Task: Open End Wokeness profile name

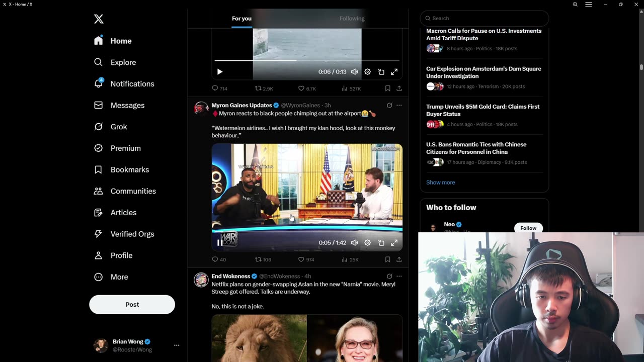Action: pos(230,276)
